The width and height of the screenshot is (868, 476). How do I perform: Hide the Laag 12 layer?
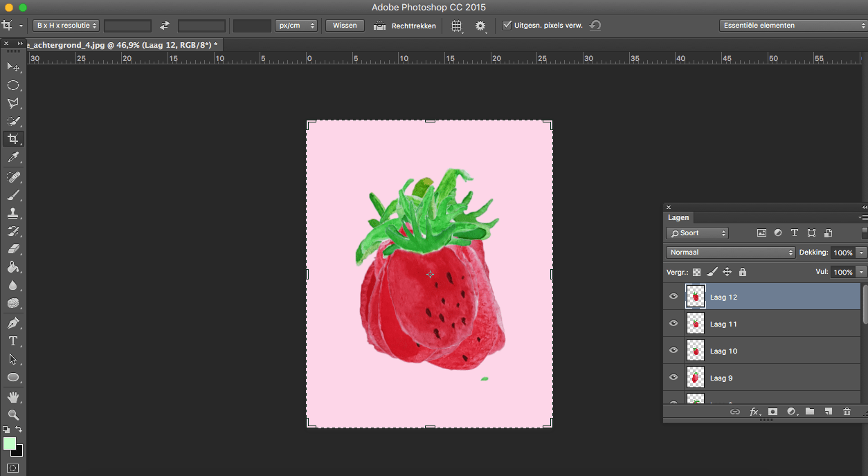(673, 297)
